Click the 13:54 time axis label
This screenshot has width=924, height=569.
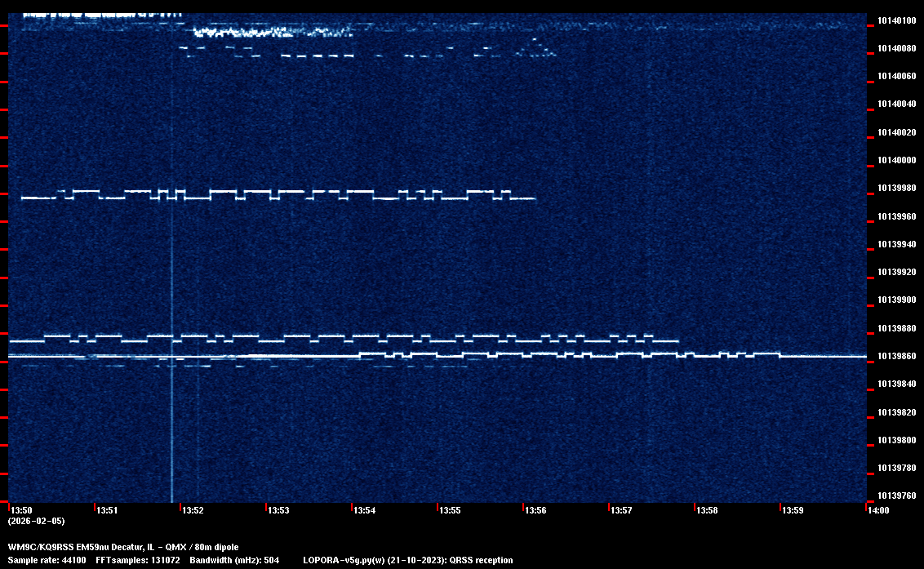coord(364,510)
